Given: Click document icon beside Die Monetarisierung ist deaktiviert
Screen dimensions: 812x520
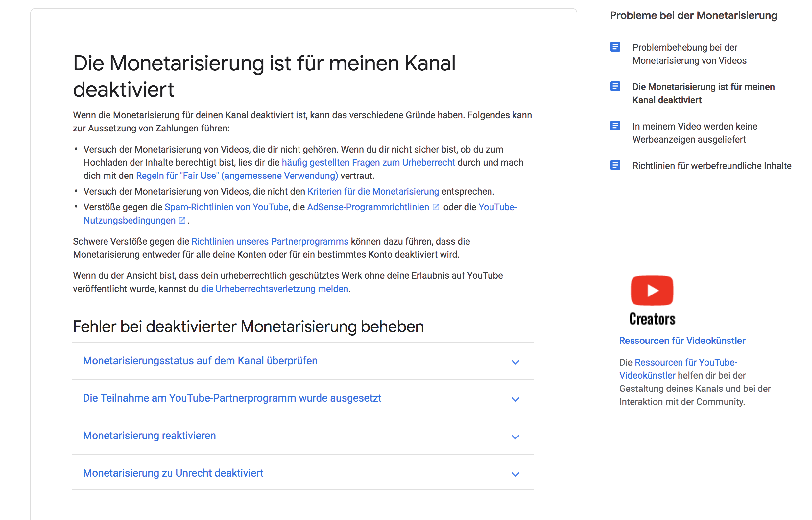Looking at the screenshot, I should click(615, 86).
